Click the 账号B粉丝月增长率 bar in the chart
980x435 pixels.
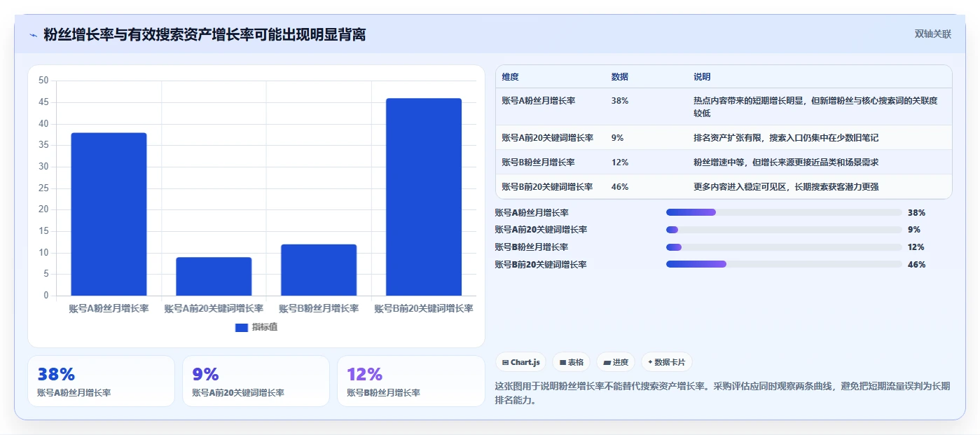click(319, 270)
